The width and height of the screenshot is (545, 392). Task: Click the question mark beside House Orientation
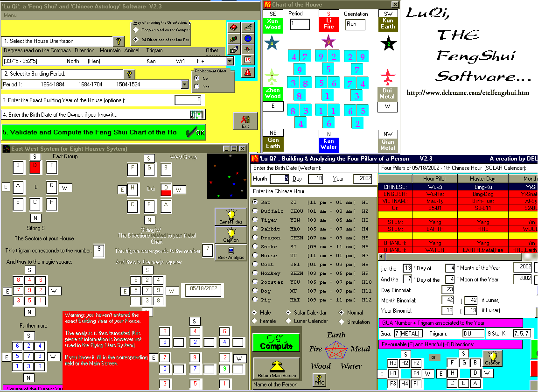[x=118, y=42]
